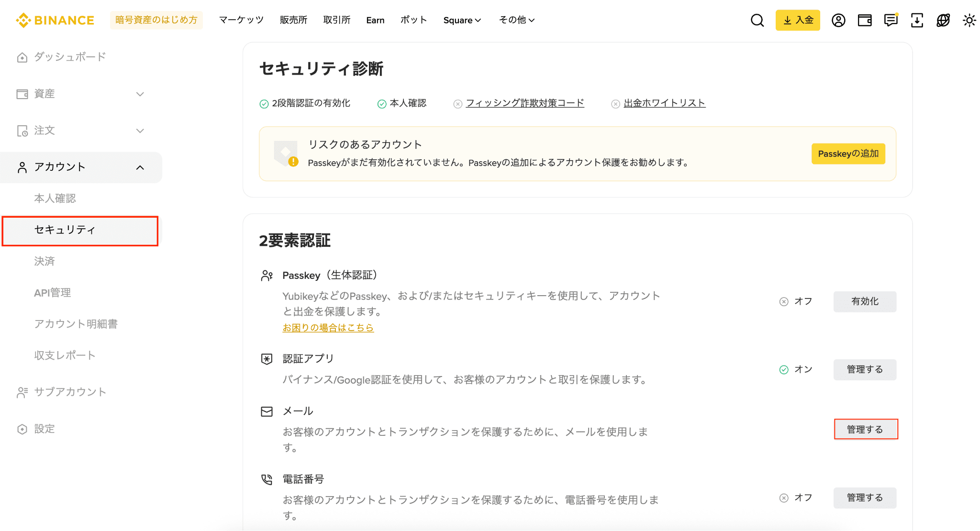The height and width of the screenshot is (531, 980).
Task: Open the user profile icon
Action: pyautogui.click(x=838, y=20)
